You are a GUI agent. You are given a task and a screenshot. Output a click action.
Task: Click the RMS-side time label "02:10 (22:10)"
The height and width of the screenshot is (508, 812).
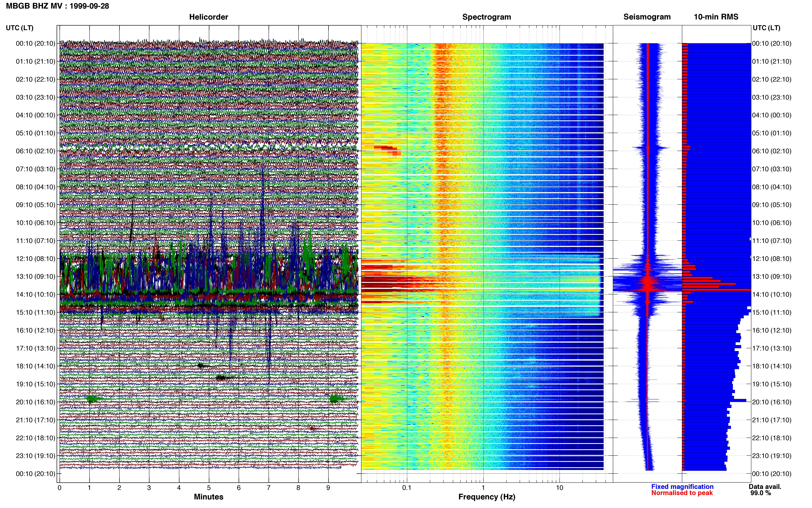tap(772, 80)
